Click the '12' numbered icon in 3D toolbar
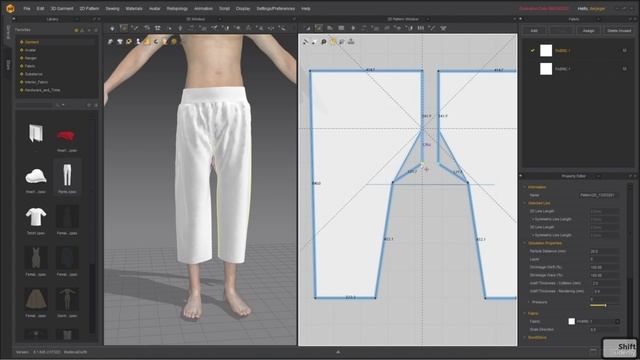Screen dimensions: 640x360 [158, 28]
